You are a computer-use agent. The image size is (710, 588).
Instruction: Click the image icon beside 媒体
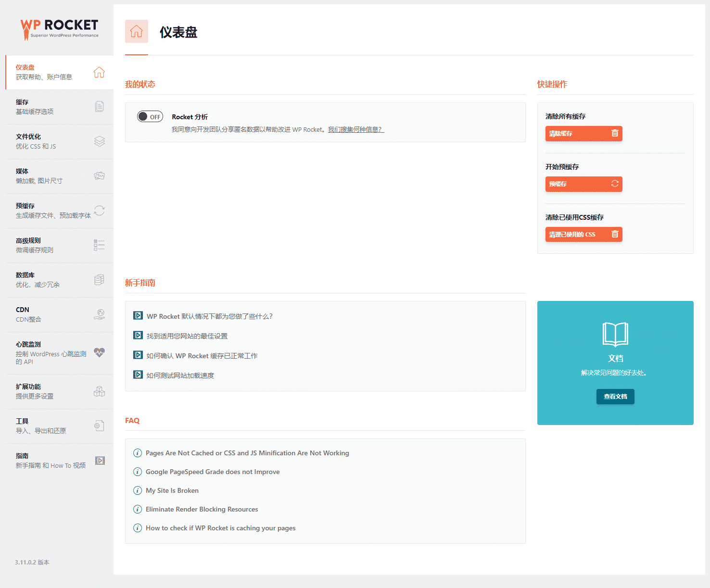click(99, 175)
